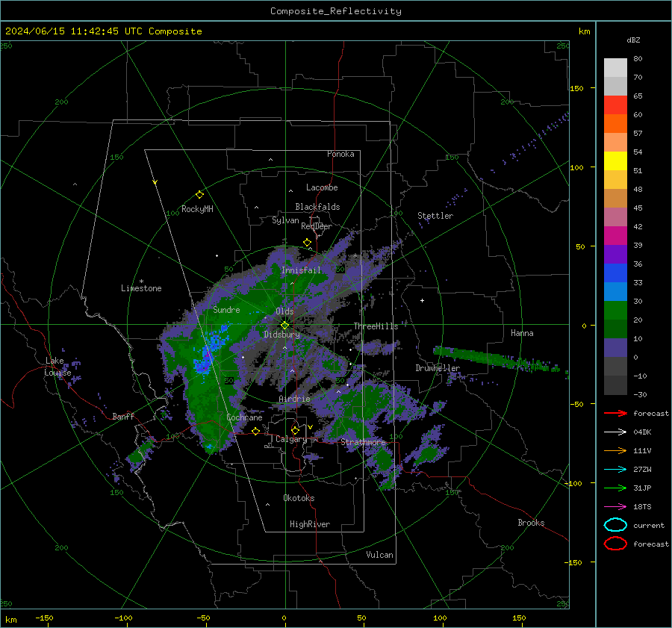Click the Banff city label
This screenshot has width=672, height=628.
(123, 417)
